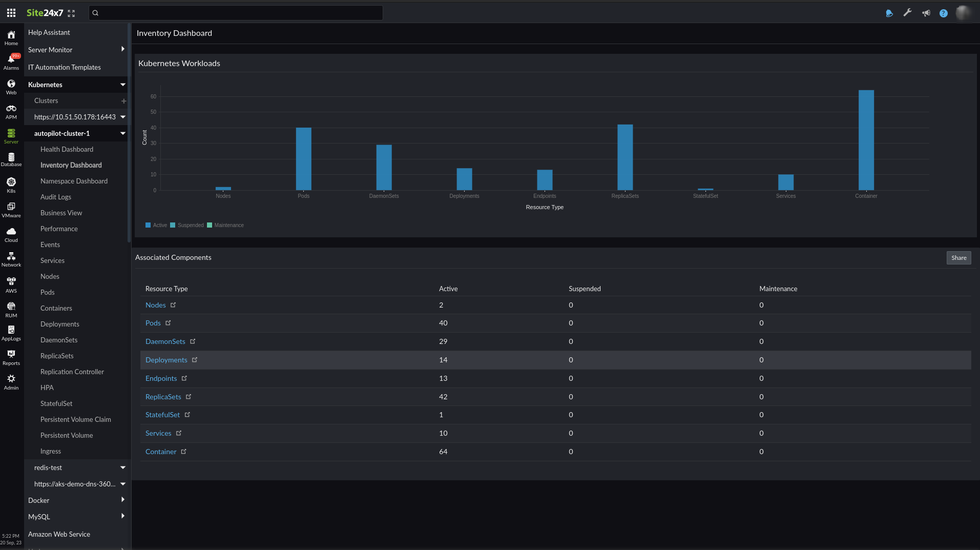Collapse the autopilot-cluster-1 tree node
This screenshot has width=980, height=550.
coord(122,133)
